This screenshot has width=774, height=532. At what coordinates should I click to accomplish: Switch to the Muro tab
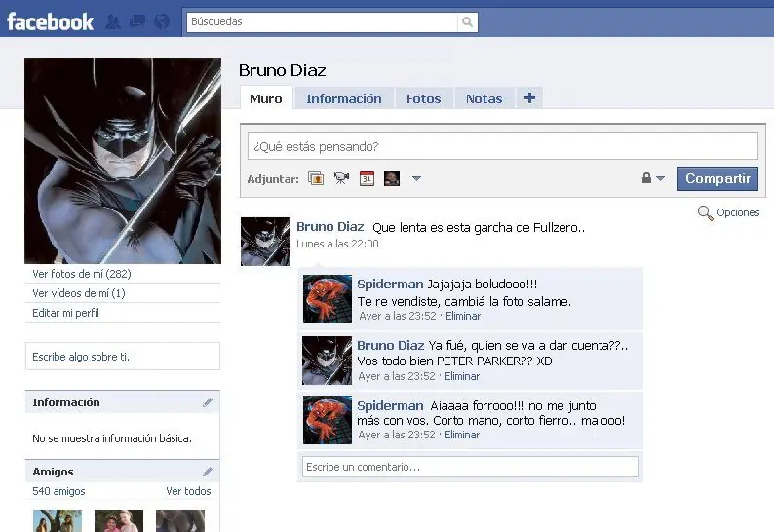(x=266, y=98)
